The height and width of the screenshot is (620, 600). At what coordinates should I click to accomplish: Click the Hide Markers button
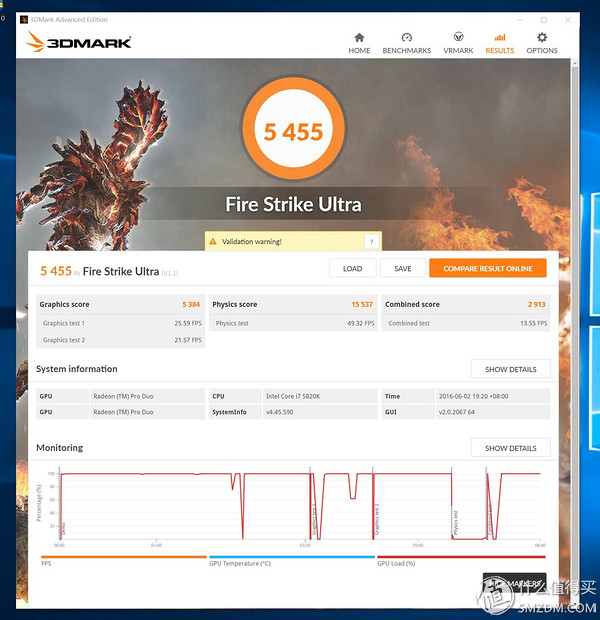tap(514, 583)
